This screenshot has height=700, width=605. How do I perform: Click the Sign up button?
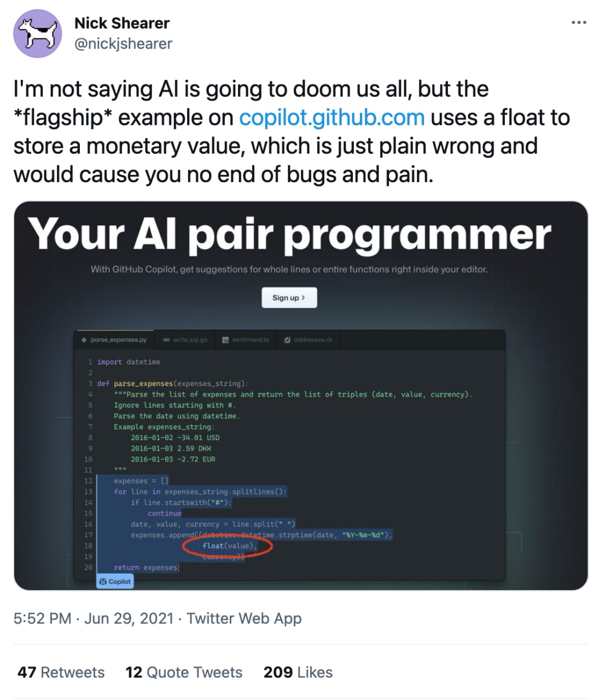289,297
